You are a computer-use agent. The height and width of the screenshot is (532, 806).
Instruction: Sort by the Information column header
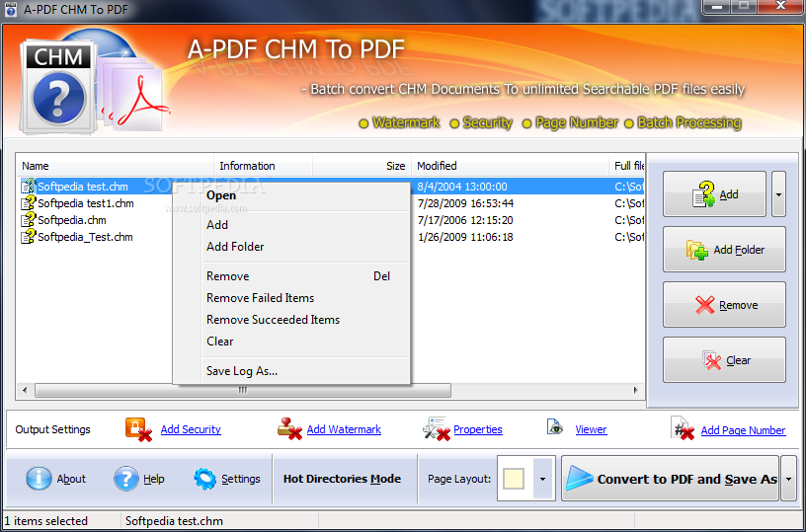coord(263,166)
